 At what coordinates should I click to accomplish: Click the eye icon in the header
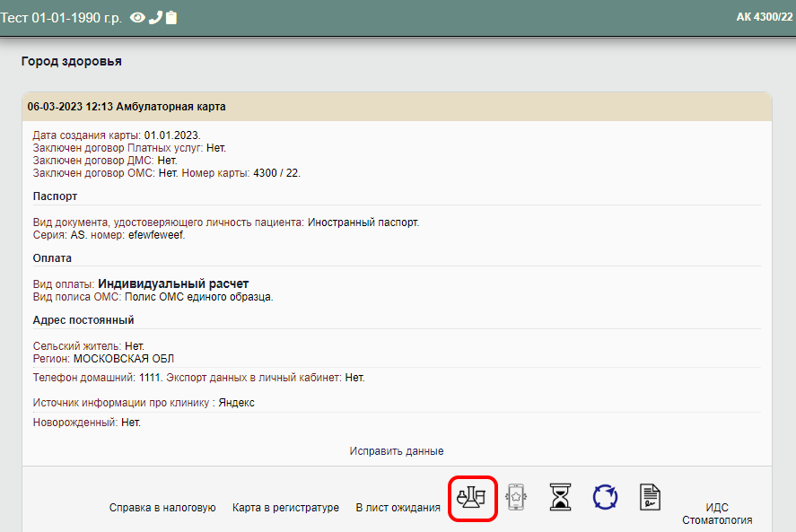pos(137,17)
